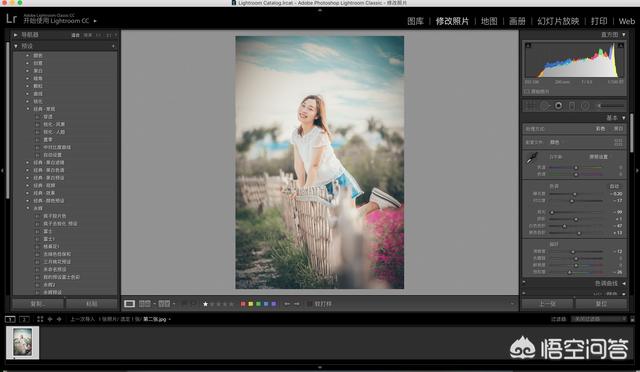Select the Adjustment Brush tool
The height and width of the screenshot is (372, 640).
click(611, 106)
